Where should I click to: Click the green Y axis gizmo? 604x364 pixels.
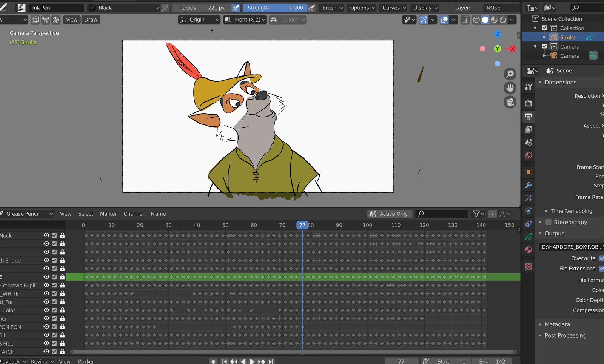point(498,49)
